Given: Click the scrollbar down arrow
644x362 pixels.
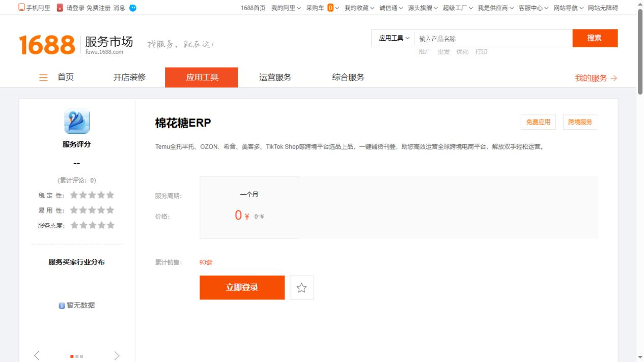Looking at the screenshot, I should tap(640, 358).
